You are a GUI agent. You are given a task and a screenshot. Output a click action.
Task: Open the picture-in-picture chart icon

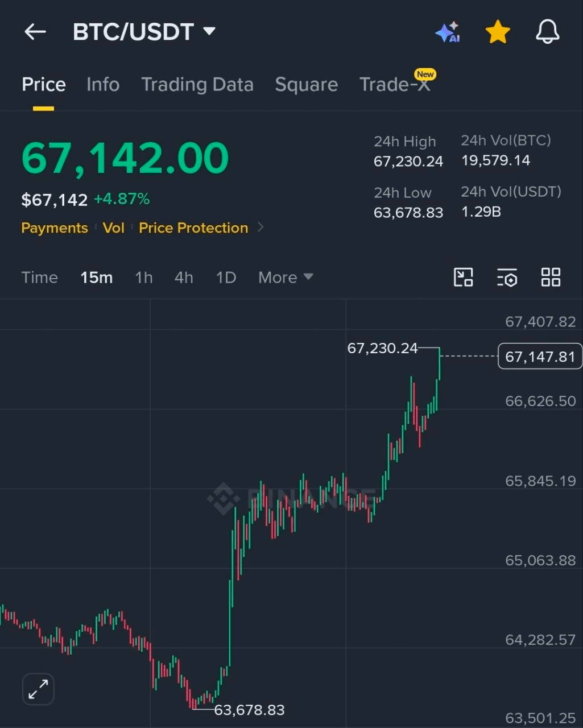coord(464,278)
